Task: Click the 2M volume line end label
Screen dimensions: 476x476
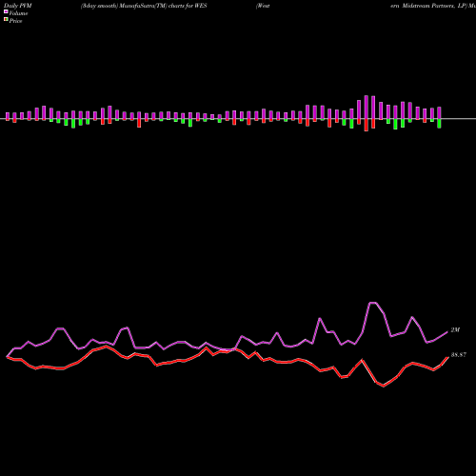Action: point(455,330)
